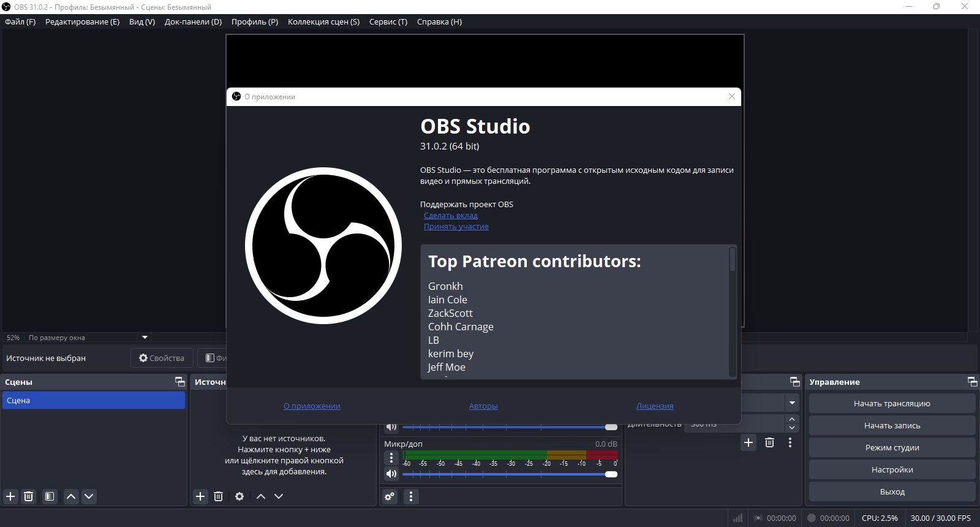Toggle Режим студии button
Viewport: 980px width, 527px height.
pos(892,447)
